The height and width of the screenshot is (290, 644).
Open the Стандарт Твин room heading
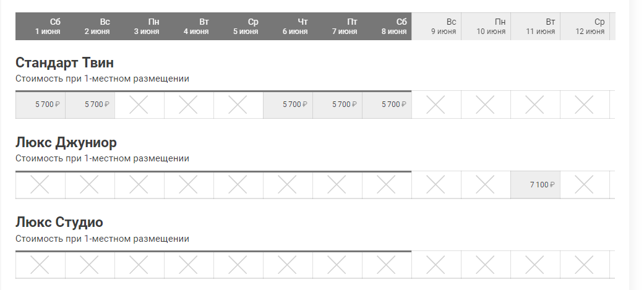point(65,63)
